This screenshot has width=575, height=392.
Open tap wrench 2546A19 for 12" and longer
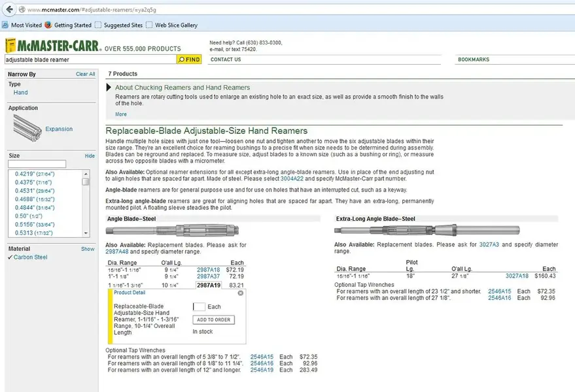pyautogui.click(x=262, y=370)
